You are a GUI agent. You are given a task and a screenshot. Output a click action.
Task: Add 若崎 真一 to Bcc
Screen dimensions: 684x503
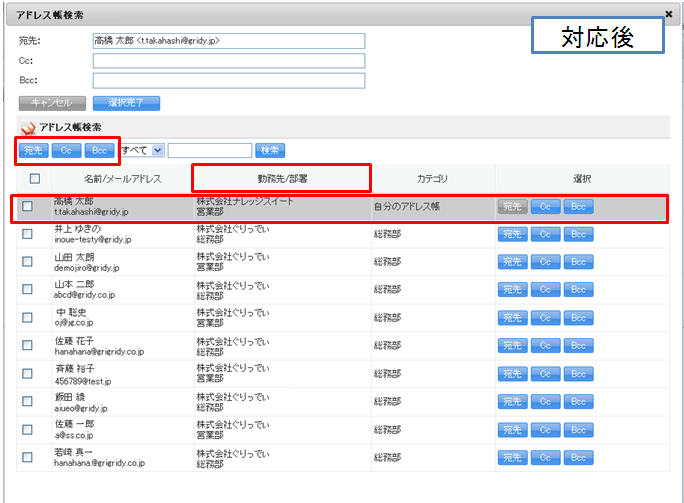[x=578, y=458]
